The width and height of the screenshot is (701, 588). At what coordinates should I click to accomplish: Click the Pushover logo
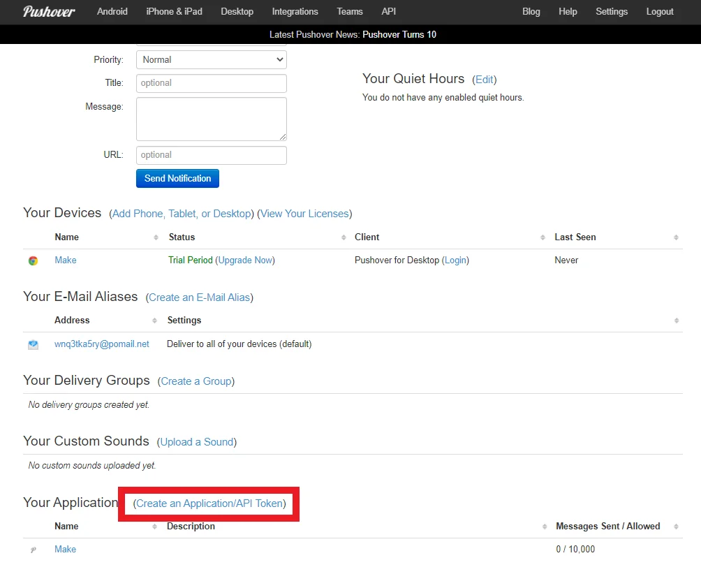tap(49, 12)
